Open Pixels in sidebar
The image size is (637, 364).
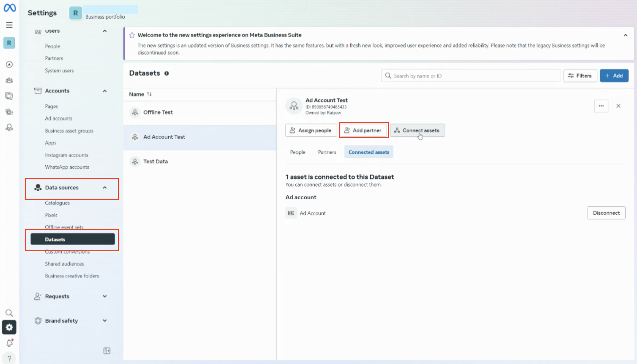[51, 215]
